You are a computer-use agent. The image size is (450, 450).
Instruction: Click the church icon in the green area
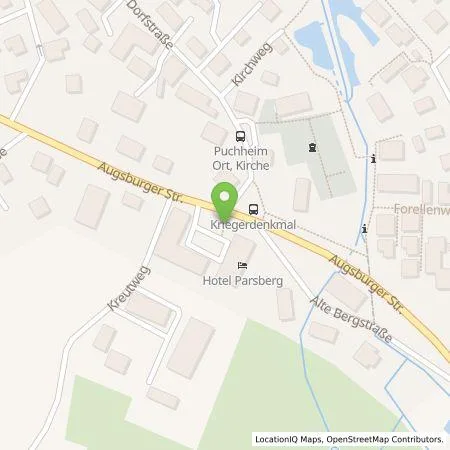312,147
